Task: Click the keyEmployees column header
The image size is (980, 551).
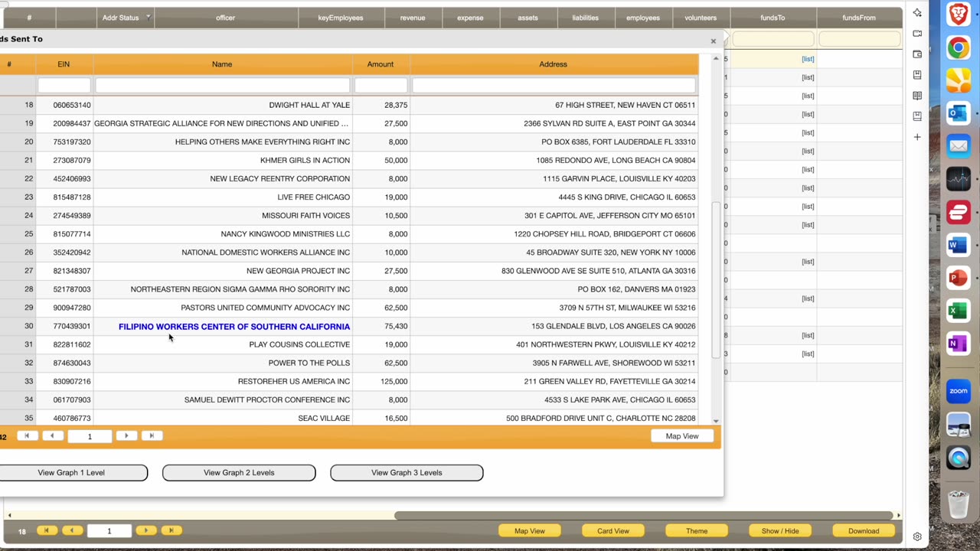Action: pyautogui.click(x=341, y=18)
